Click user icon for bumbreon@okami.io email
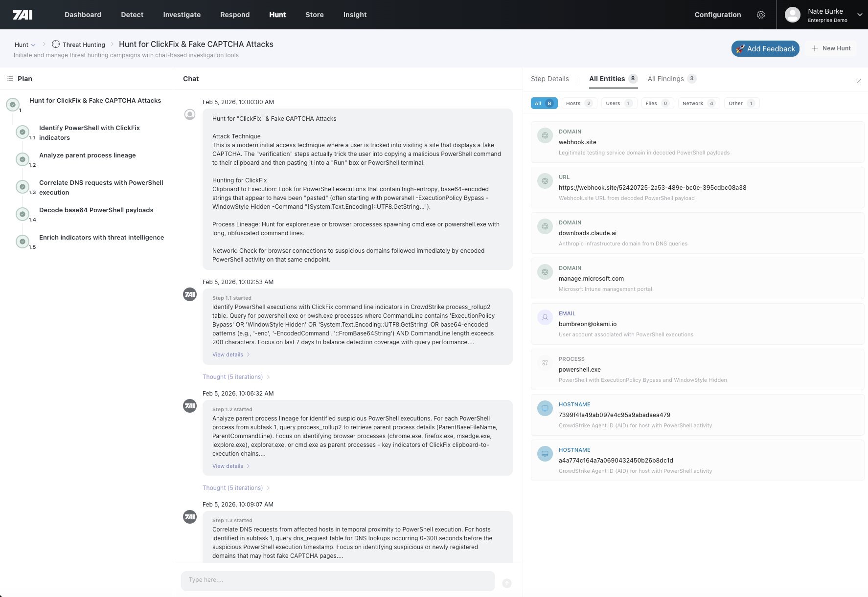This screenshot has height=597, width=868. pos(545,317)
